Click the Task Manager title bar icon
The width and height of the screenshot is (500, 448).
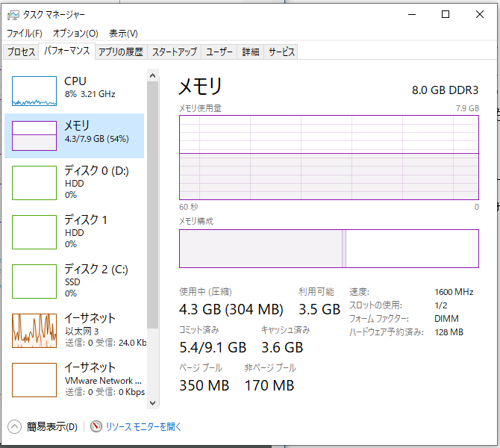(x=13, y=15)
